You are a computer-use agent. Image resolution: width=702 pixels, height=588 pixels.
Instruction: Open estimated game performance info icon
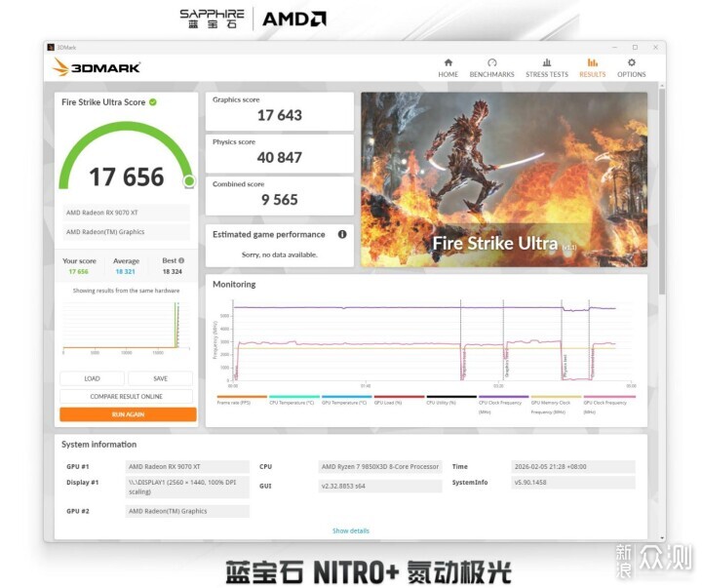[x=342, y=234]
